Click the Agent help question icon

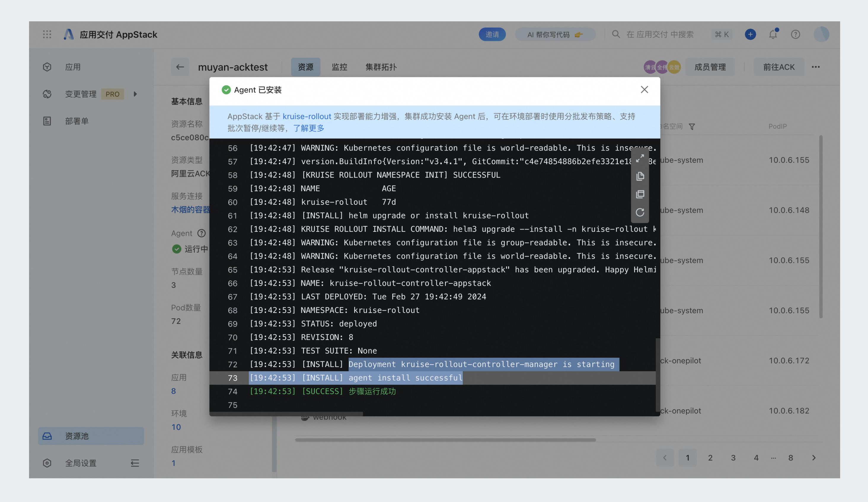(202, 233)
